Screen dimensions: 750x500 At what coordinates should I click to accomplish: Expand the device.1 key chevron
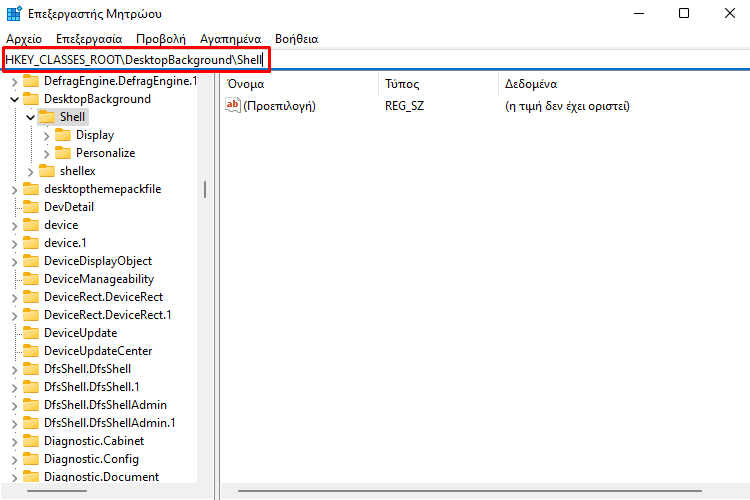coord(14,244)
